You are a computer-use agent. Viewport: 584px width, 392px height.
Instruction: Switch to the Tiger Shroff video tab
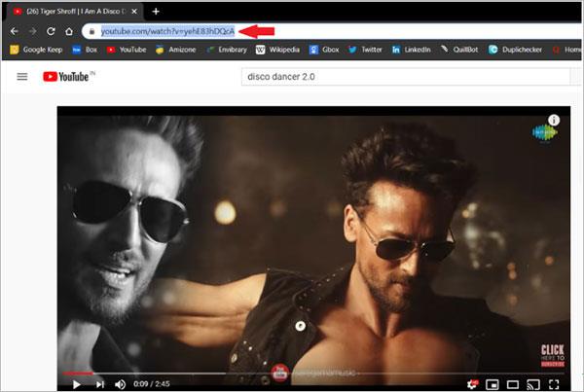[75, 12]
